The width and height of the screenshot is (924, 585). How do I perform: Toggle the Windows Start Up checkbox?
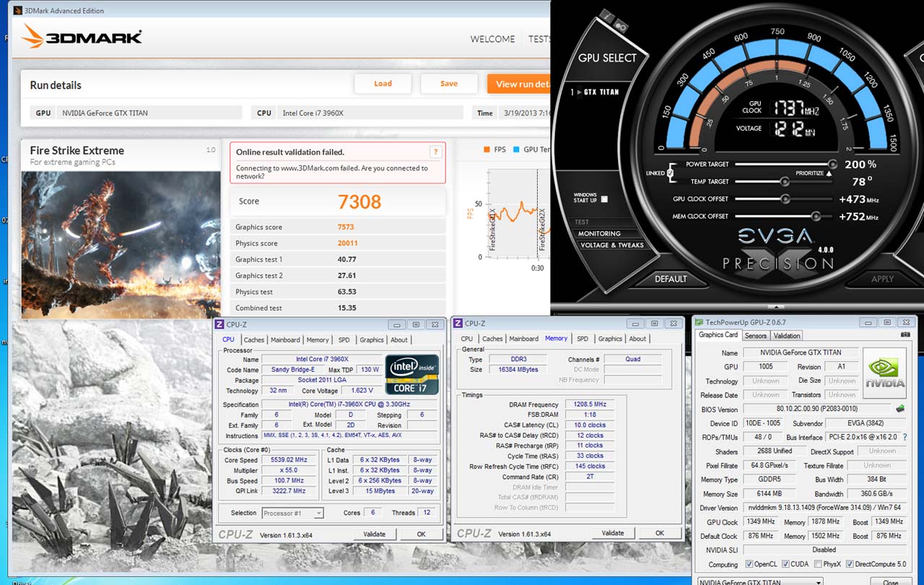click(604, 199)
